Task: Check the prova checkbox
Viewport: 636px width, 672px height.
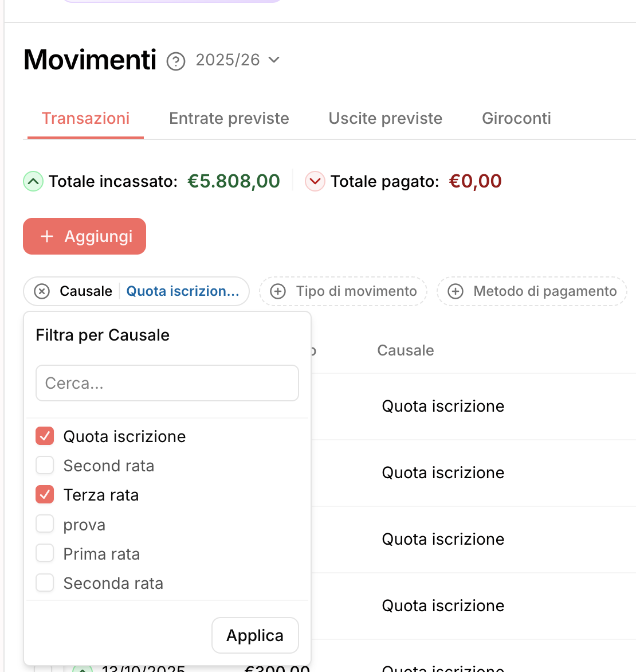Action: (x=45, y=523)
